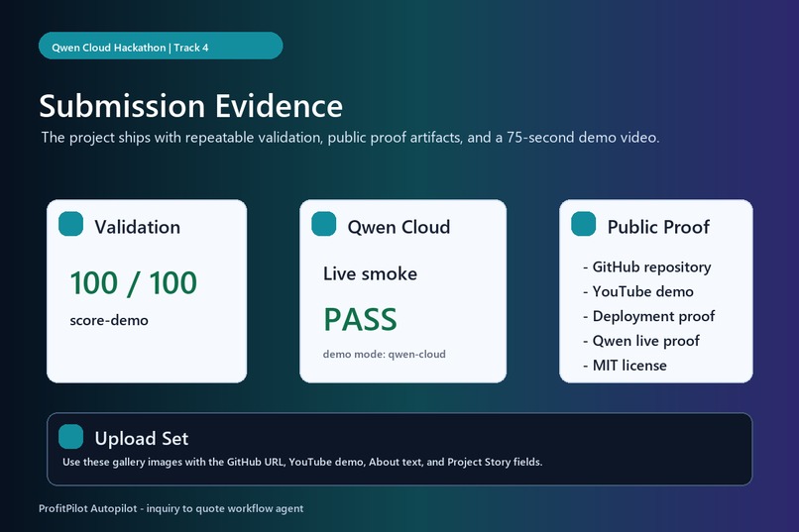Select the Qwen Cloud Hackathon Track 4 badge

coord(161,46)
